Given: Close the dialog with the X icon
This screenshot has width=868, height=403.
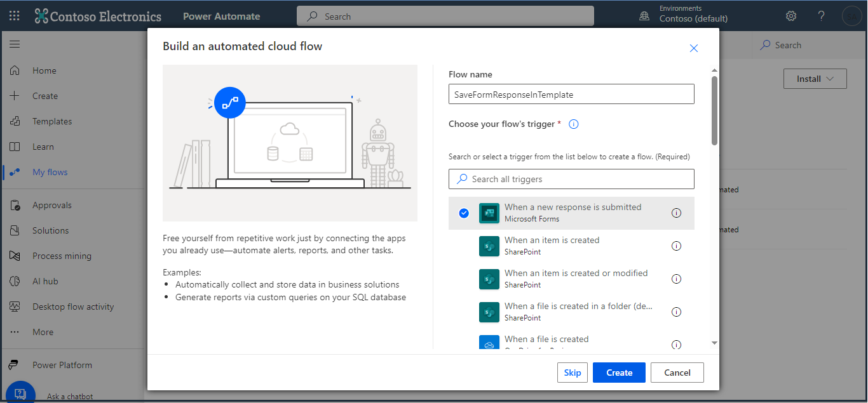Looking at the screenshot, I should [694, 48].
